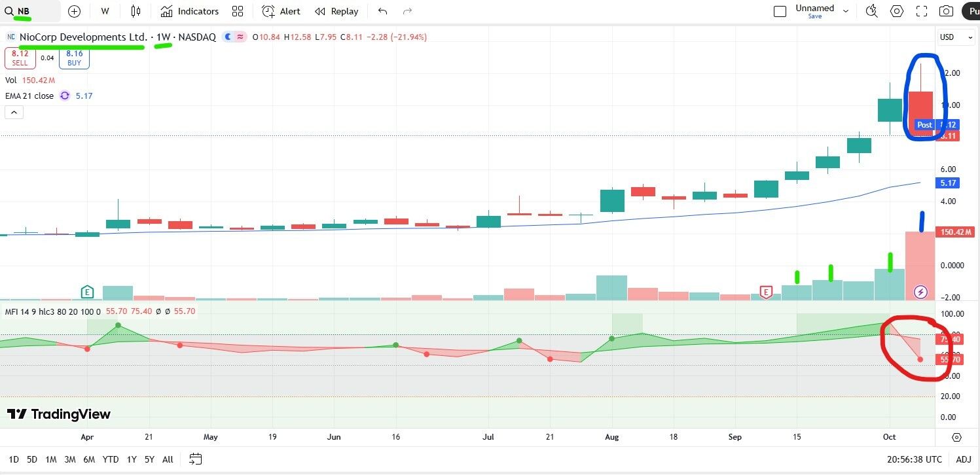
Task: Switch to the 1Y date range
Action: tap(132, 459)
